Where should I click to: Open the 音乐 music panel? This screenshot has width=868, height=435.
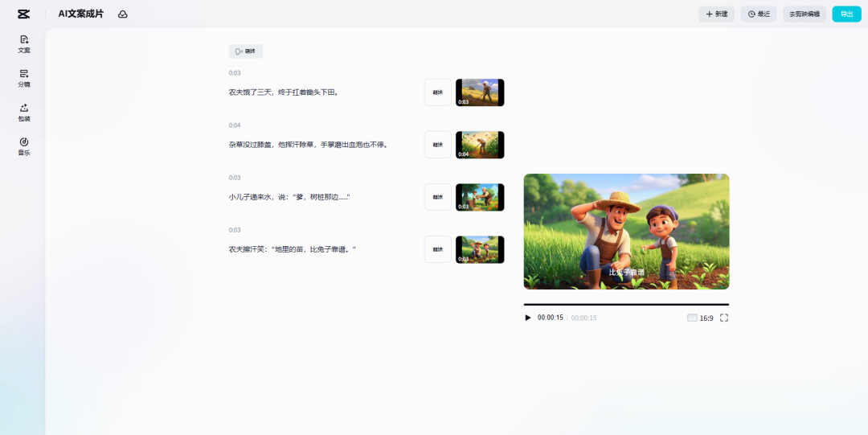coord(24,146)
